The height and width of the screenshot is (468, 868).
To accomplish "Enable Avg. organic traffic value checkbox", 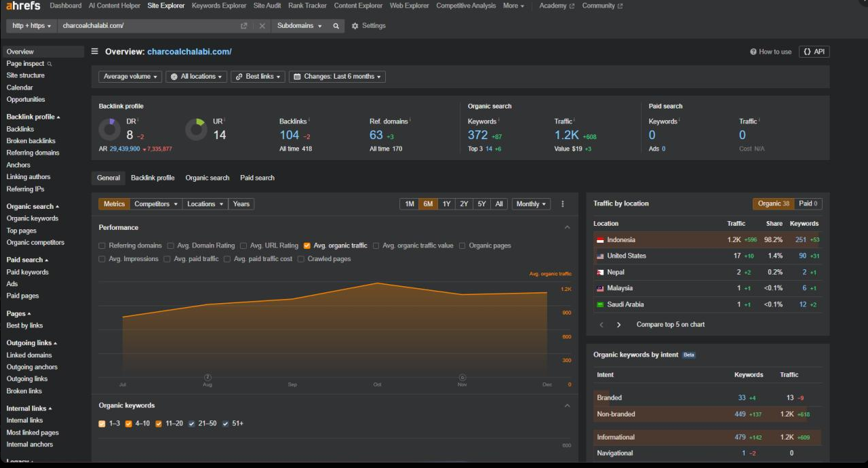I will click(x=376, y=246).
